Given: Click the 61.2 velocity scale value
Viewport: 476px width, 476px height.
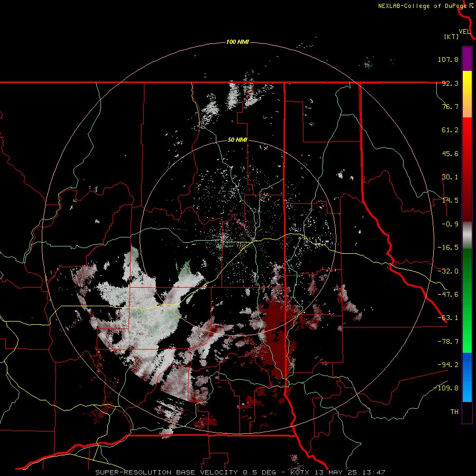Looking at the screenshot, I should tap(450, 130).
